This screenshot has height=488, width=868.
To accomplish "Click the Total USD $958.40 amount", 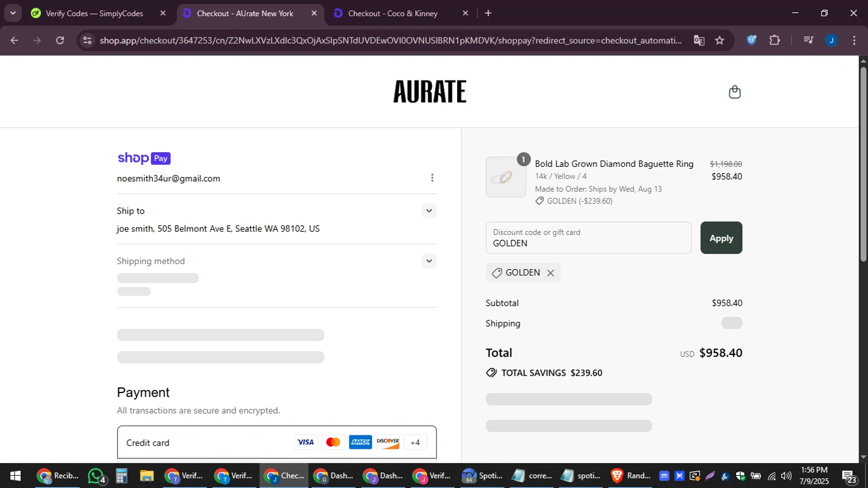I will 711,353.
